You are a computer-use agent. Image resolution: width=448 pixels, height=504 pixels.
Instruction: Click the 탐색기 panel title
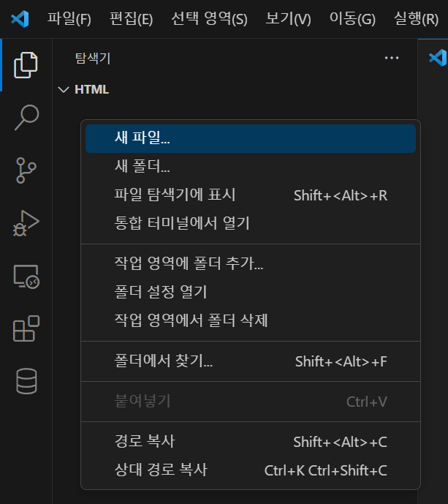coord(93,59)
